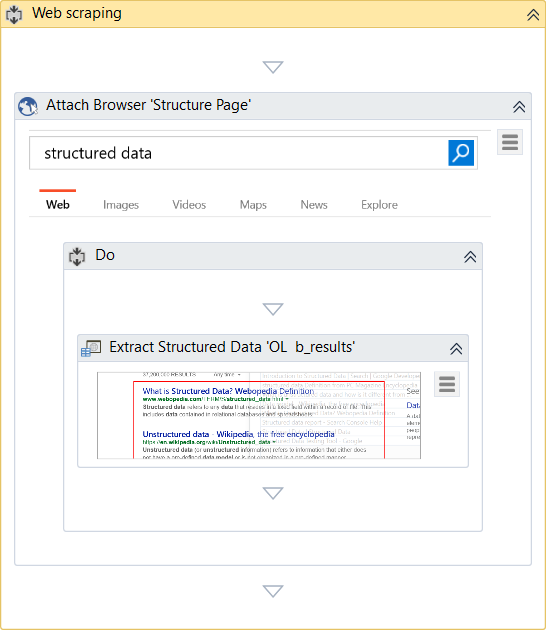Screen dimensions: 546x630
Task: Select the 'Web scraping' title text
Action: (77, 13)
